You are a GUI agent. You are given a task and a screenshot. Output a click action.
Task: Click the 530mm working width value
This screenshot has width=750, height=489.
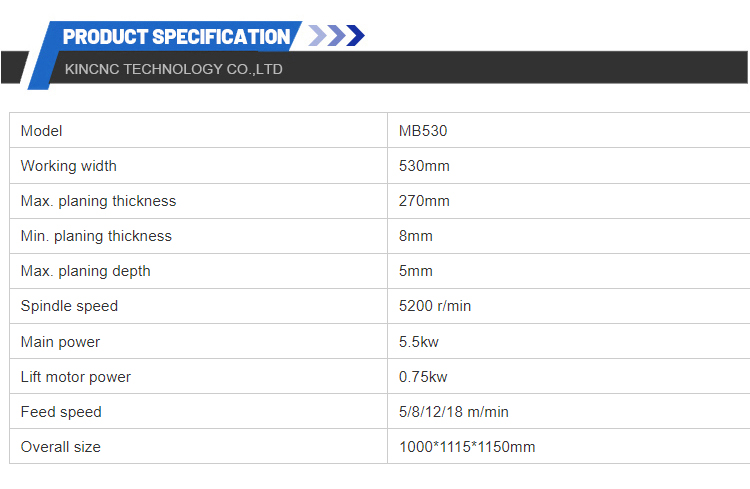424,166
